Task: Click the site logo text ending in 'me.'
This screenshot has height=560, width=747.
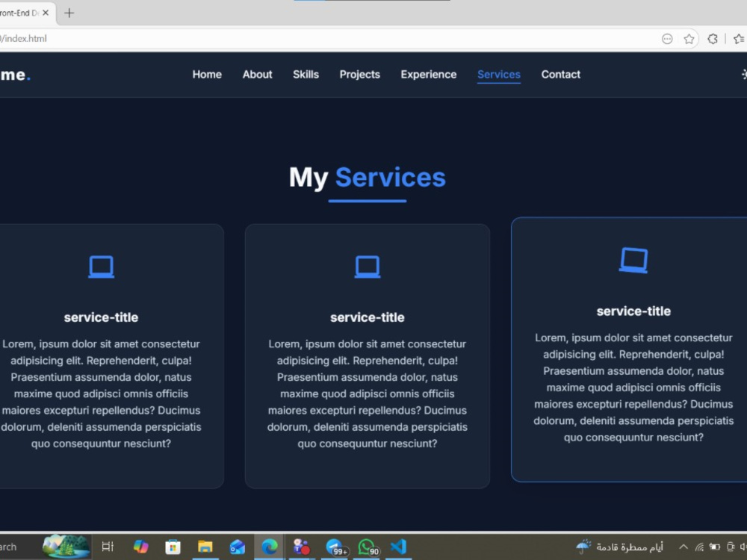Action: pos(15,74)
